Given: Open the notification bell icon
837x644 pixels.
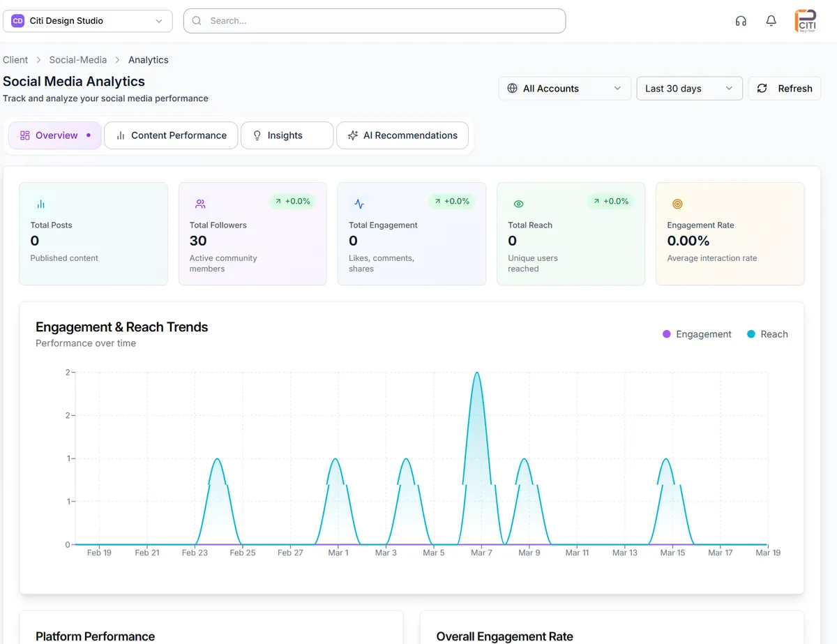Looking at the screenshot, I should (x=771, y=21).
